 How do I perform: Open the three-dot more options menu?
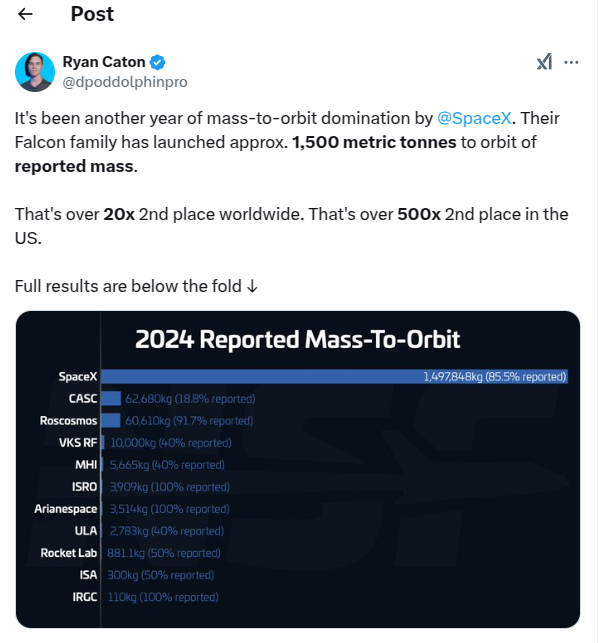click(572, 62)
